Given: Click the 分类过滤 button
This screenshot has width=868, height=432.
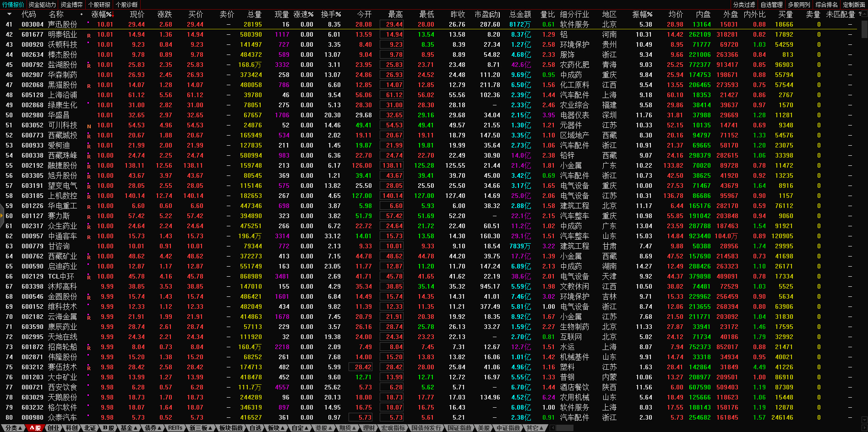Looking at the screenshot, I should point(744,5).
